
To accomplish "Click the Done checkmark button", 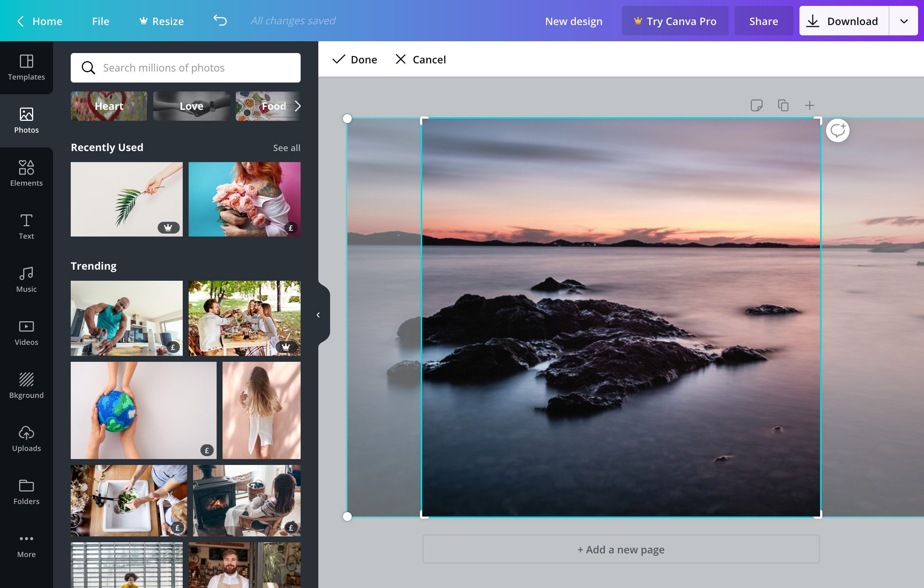I will (x=354, y=59).
